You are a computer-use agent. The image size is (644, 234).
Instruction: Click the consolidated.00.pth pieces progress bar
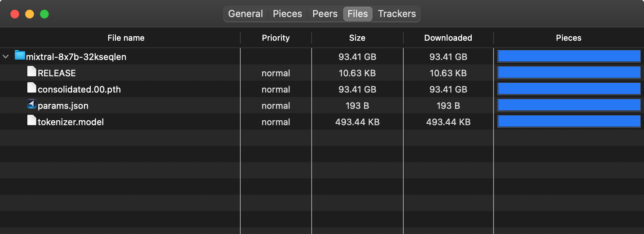[x=569, y=89]
